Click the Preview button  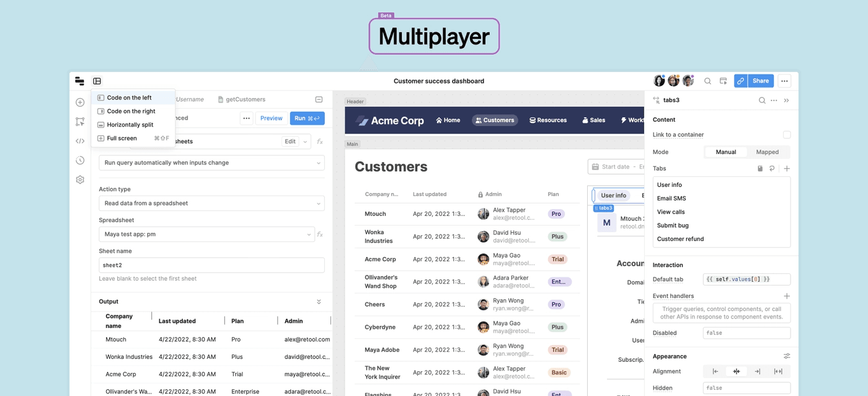271,118
